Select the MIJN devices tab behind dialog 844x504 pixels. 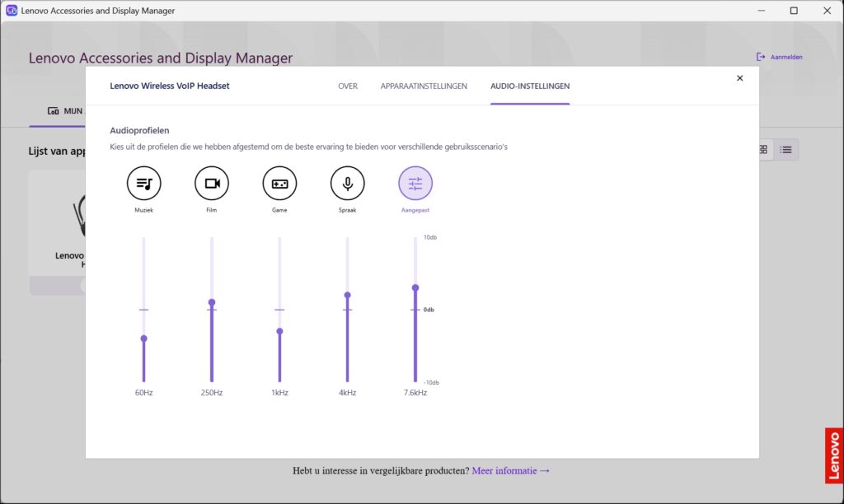click(66, 111)
